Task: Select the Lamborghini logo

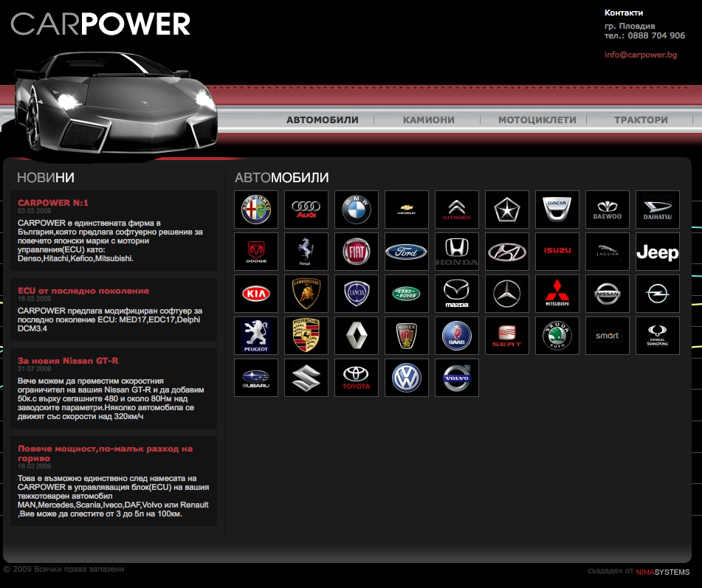Action: (306, 294)
